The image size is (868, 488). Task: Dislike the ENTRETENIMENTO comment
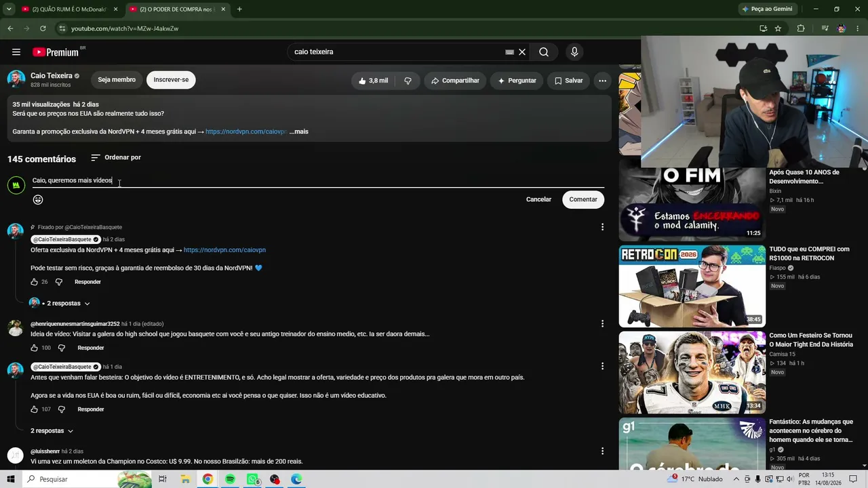61,409
